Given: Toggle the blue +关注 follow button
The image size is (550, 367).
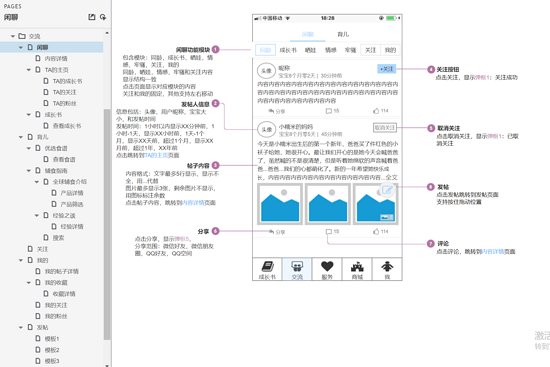Looking at the screenshot, I should pos(387,69).
